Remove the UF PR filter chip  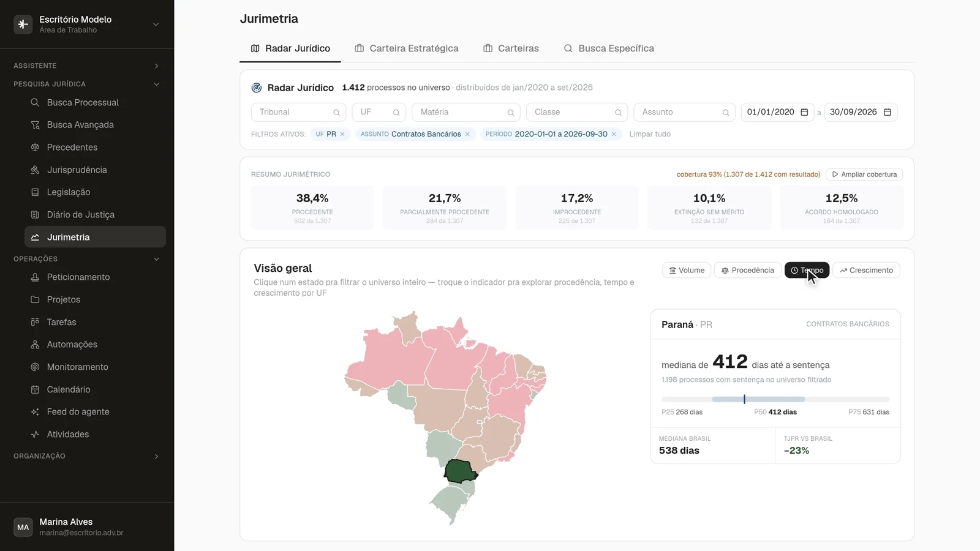(x=342, y=134)
